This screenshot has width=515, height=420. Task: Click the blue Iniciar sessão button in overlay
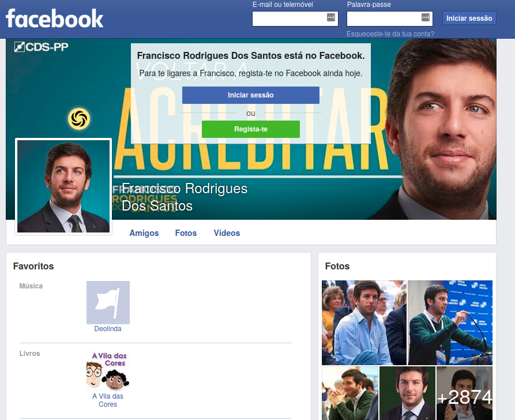point(251,95)
